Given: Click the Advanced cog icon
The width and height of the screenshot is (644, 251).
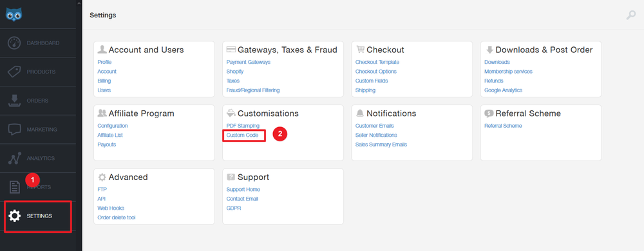Looking at the screenshot, I should click(102, 177).
